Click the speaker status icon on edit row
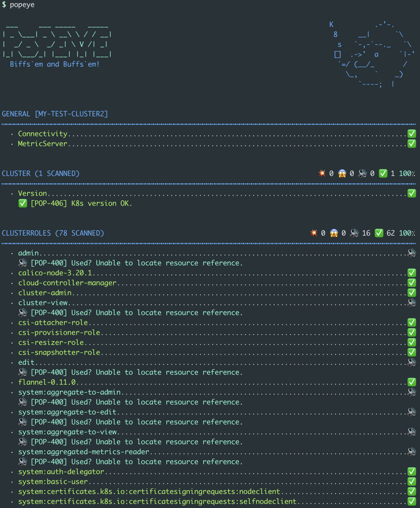Screen dimensions: 420x508 [412, 362]
